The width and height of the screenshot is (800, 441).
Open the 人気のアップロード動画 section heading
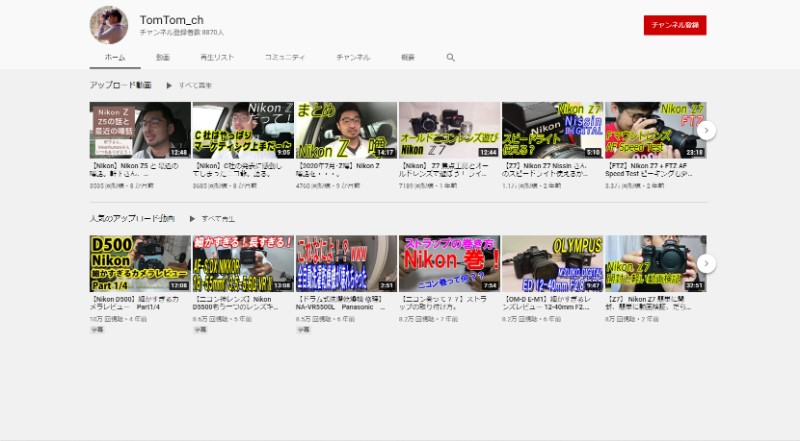tap(132, 218)
